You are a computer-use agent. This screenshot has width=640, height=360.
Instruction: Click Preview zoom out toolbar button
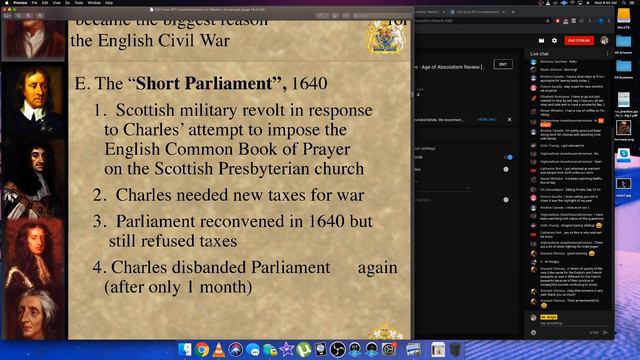[x=19, y=16]
